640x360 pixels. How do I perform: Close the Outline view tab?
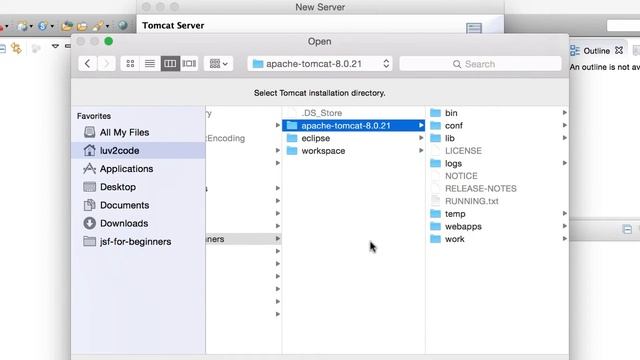619,50
